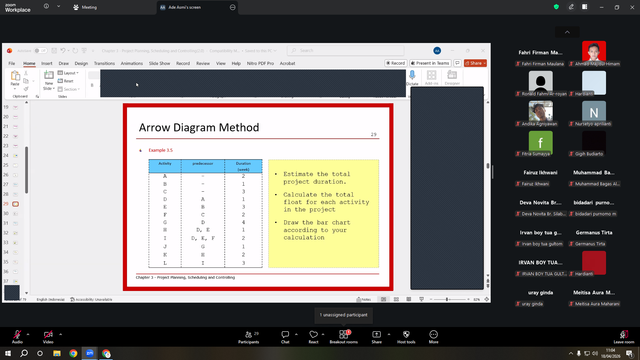Open File Explorer from the taskbar
This screenshot has width=640, height=360.
[57, 353]
